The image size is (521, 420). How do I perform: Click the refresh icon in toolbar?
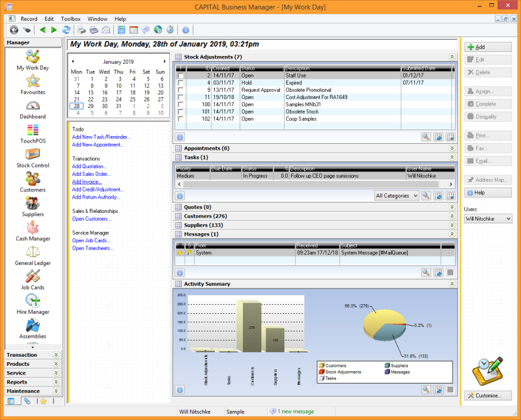pyautogui.click(x=66, y=30)
